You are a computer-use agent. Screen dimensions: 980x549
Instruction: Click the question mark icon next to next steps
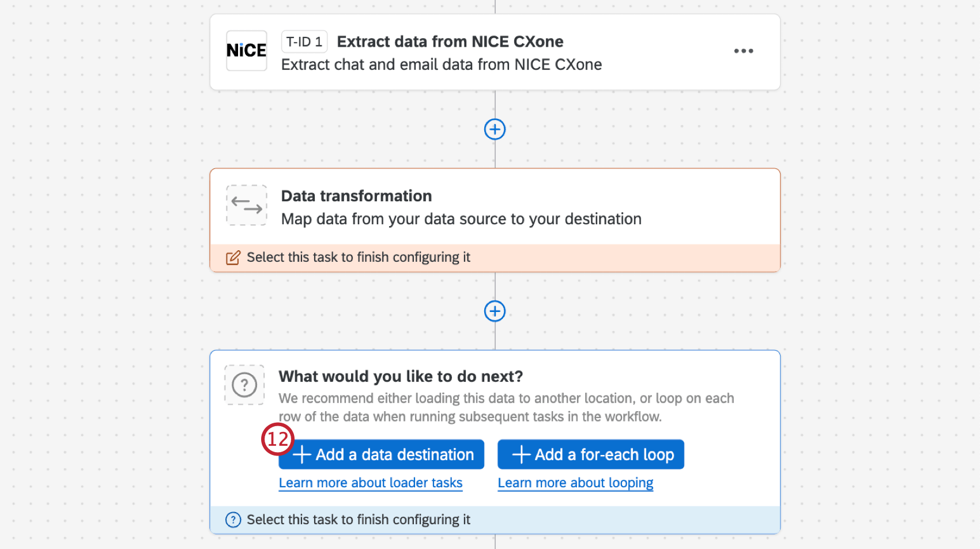tap(244, 385)
